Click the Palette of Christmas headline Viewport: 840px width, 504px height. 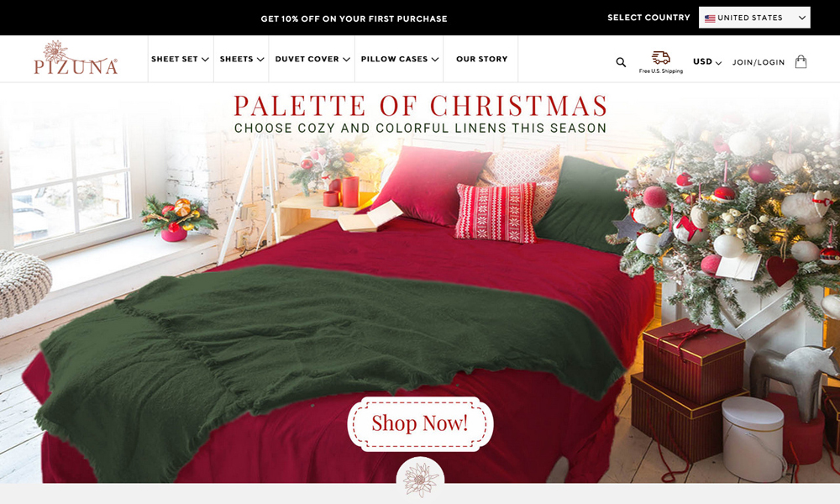click(x=421, y=106)
